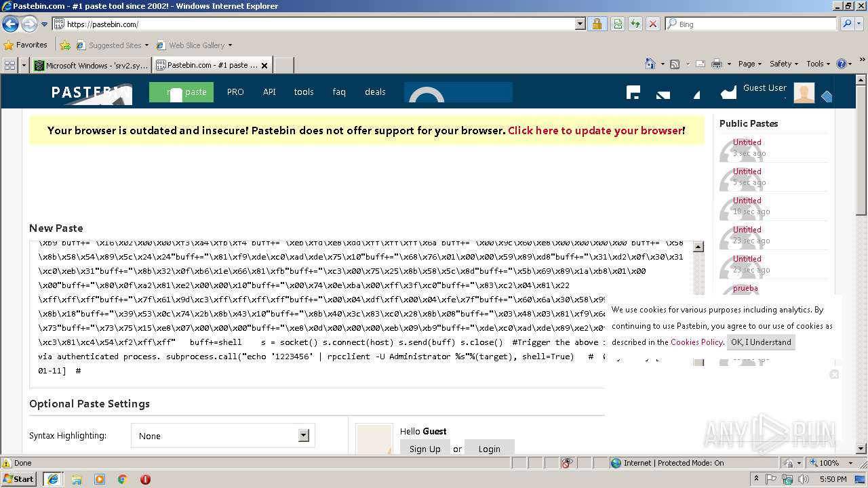Click the Bing search box

751,24
